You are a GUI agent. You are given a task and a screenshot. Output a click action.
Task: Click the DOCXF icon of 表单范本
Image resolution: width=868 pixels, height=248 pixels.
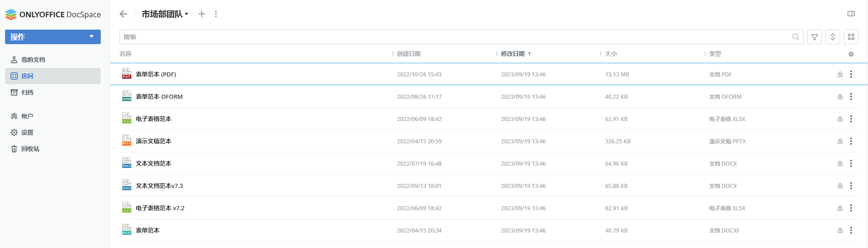[x=126, y=230]
